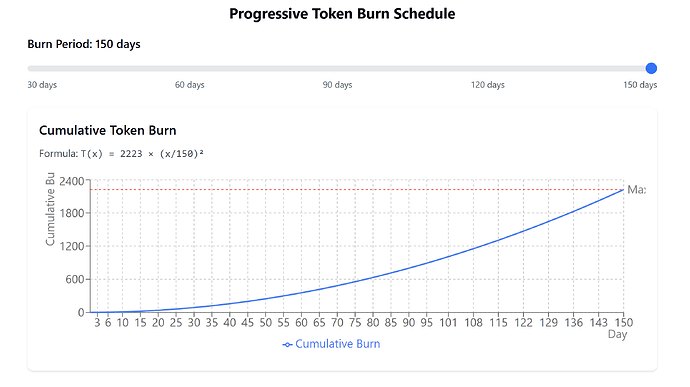Click the Cumulative Token Burn chart heading

pos(108,130)
